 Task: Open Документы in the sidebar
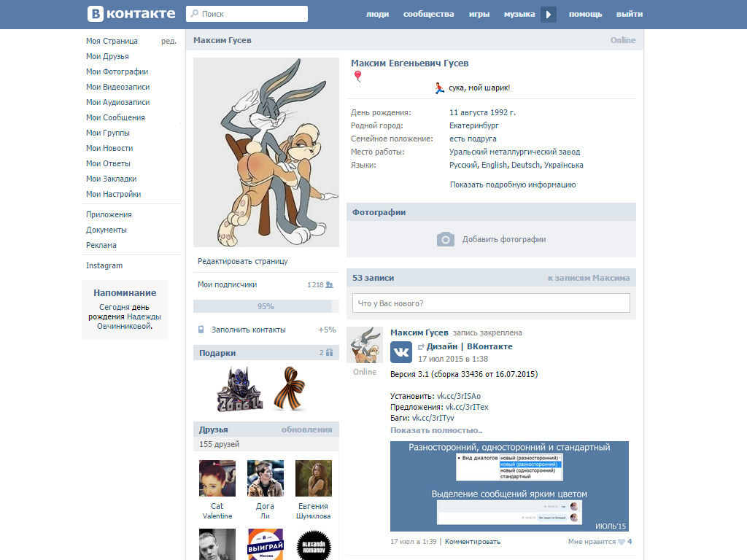coord(107,230)
